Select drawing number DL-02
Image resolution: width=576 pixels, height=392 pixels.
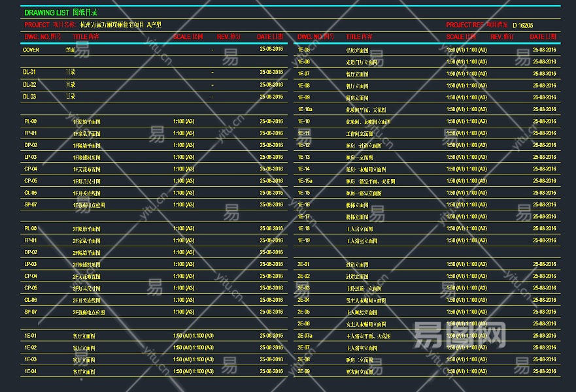click(x=29, y=85)
